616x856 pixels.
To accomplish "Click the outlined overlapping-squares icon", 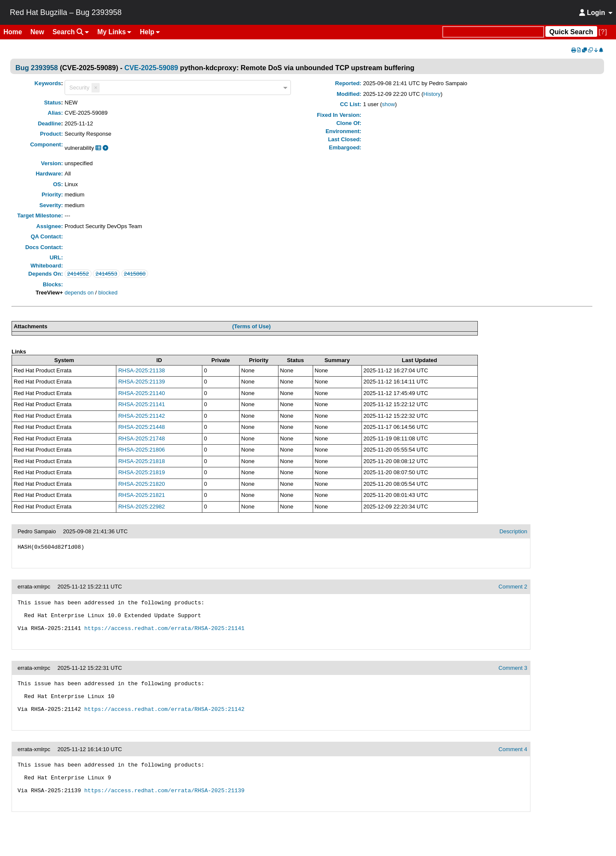I will (x=590, y=50).
